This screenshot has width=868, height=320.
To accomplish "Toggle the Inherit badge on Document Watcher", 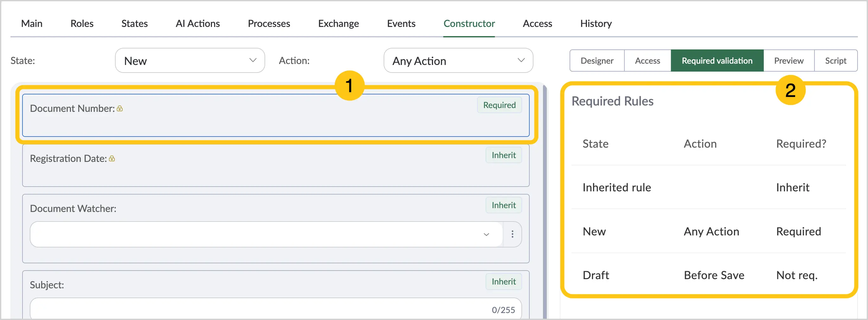I will tap(504, 205).
